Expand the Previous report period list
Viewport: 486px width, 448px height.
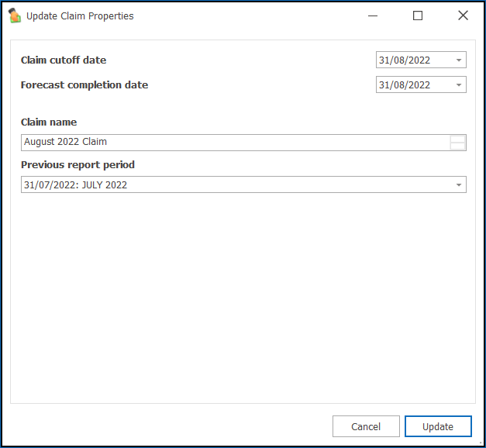[459, 184]
